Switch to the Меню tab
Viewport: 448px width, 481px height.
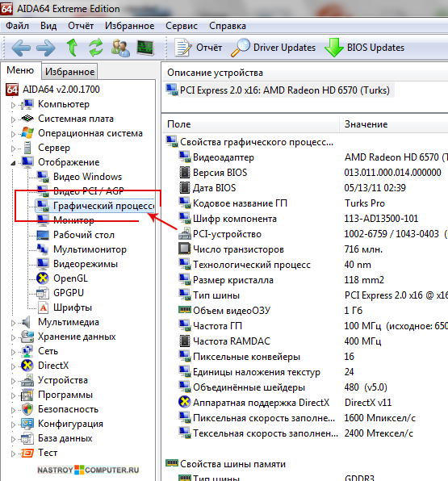click(x=20, y=70)
